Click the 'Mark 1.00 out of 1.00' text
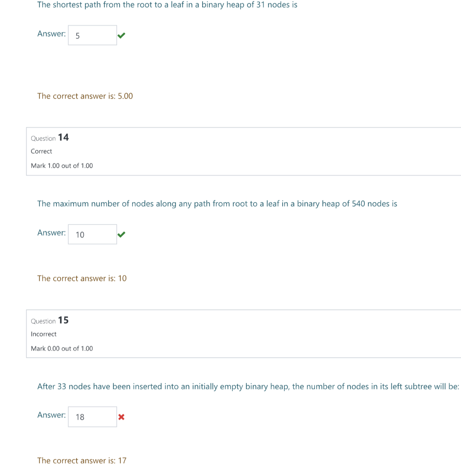 click(62, 165)
